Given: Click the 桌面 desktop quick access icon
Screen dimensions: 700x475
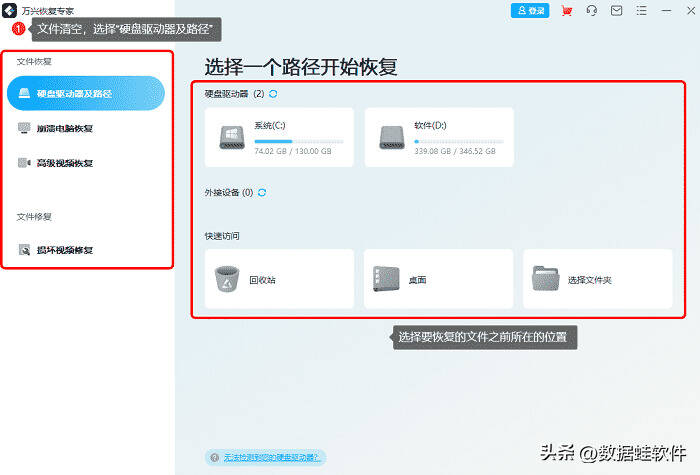Looking at the screenshot, I should 386,279.
